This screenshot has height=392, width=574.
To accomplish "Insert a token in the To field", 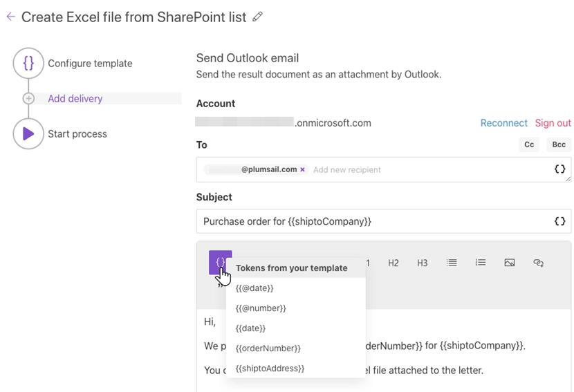I will click(x=559, y=169).
